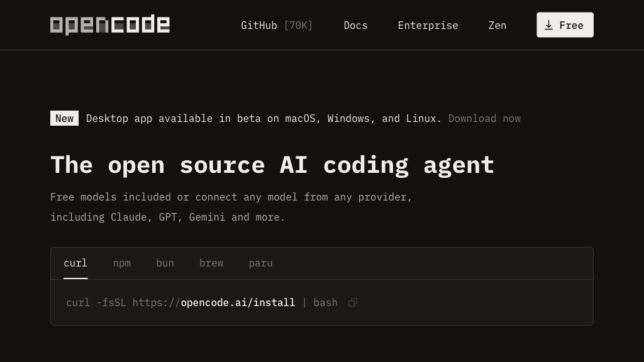Open the Enterprise page

click(428, 25)
